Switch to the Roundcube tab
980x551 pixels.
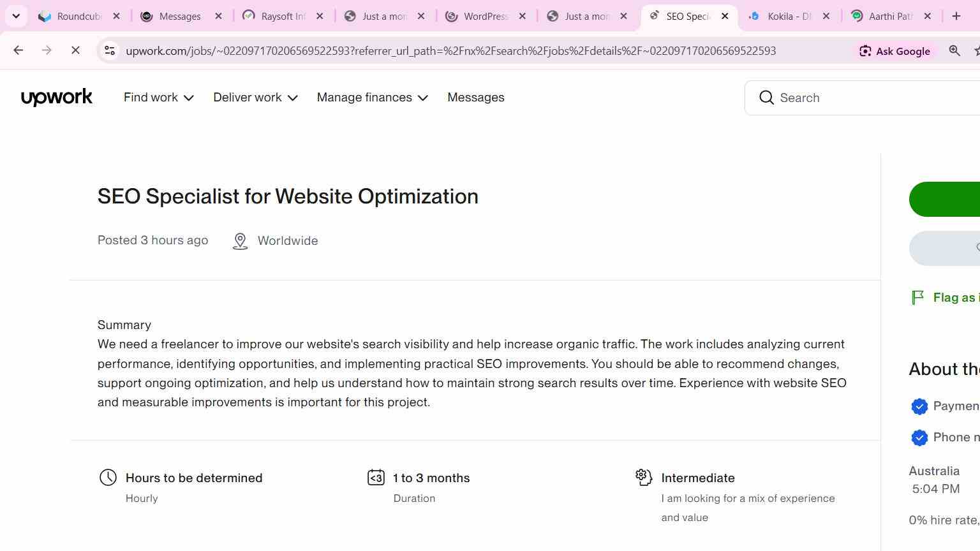point(79,16)
